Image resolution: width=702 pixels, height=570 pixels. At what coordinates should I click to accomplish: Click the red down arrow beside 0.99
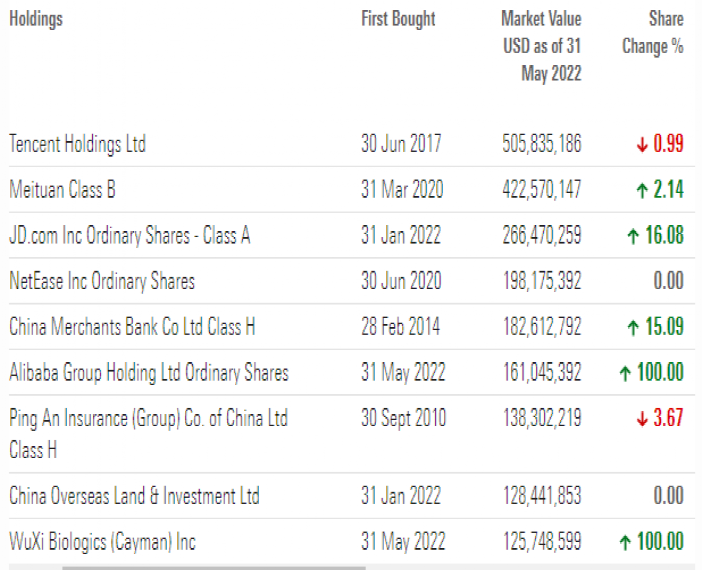(642, 144)
